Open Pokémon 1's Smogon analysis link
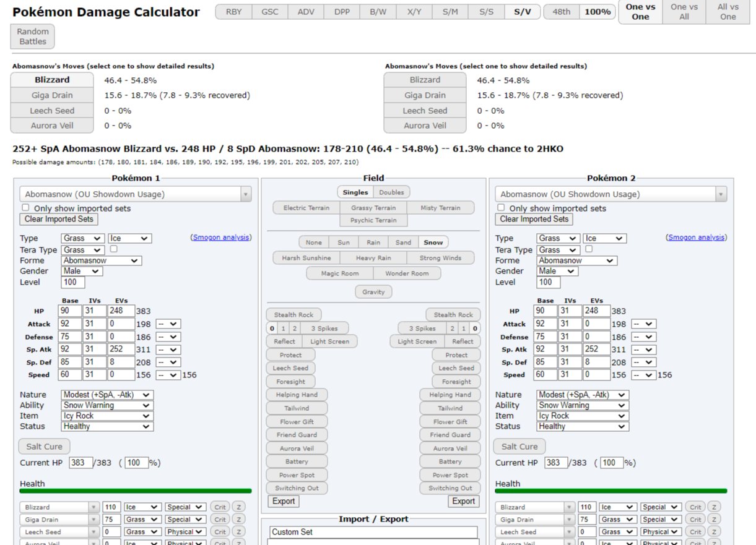Viewport: 756px width, 545px height. point(221,238)
